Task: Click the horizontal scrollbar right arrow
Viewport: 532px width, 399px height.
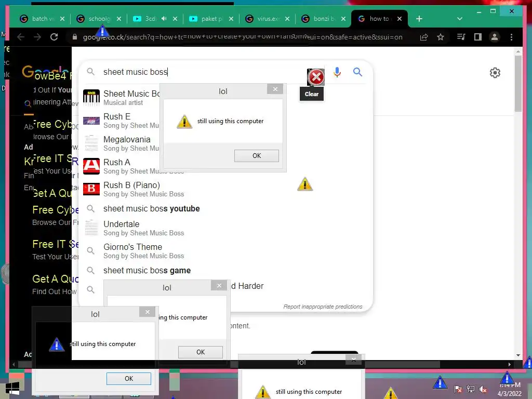Action: click(509, 364)
